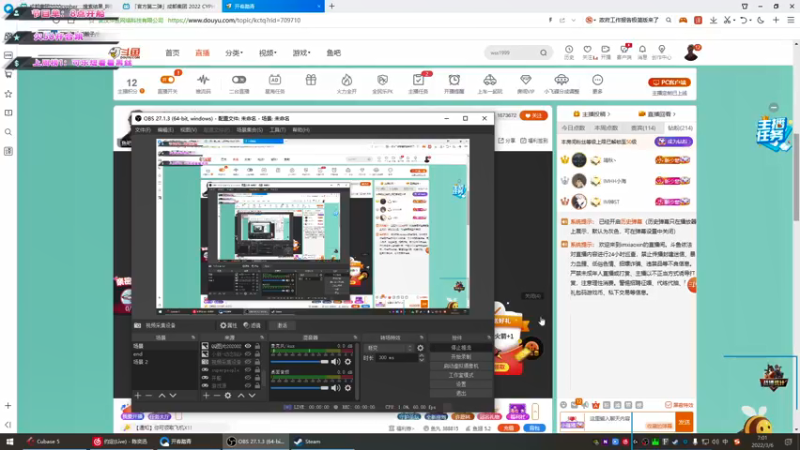
Task: Open gift box icon in Douyu toolbar
Action: 311,80
